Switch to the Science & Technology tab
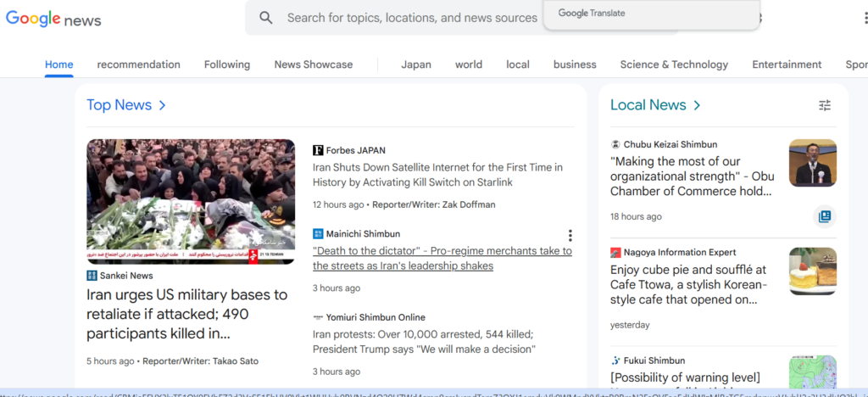The width and height of the screenshot is (868, 397). click(674, 64)
